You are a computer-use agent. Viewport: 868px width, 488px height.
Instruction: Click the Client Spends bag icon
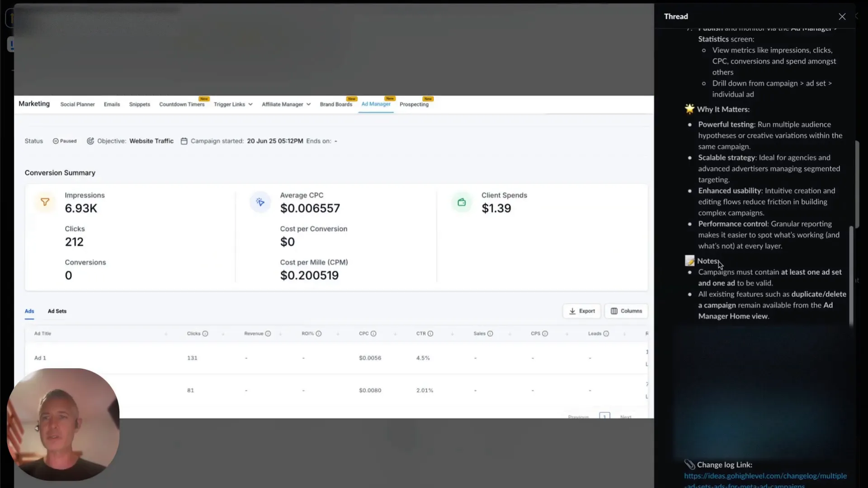pos(462,202)
